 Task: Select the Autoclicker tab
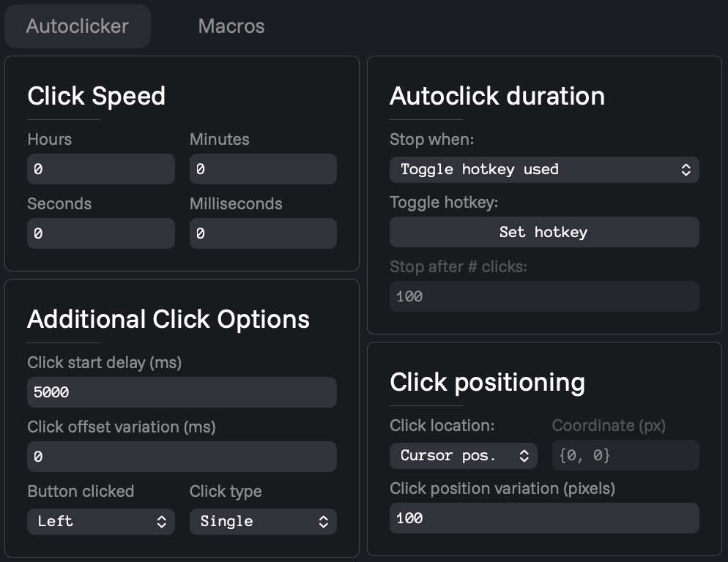[78, 26]
